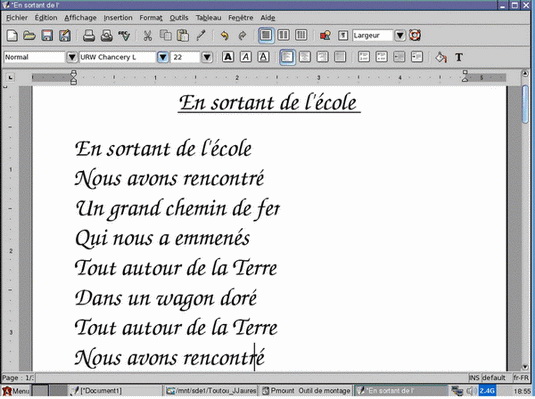Switch to single column layout
Screen dimensions: 535x399
pos(266,35)
